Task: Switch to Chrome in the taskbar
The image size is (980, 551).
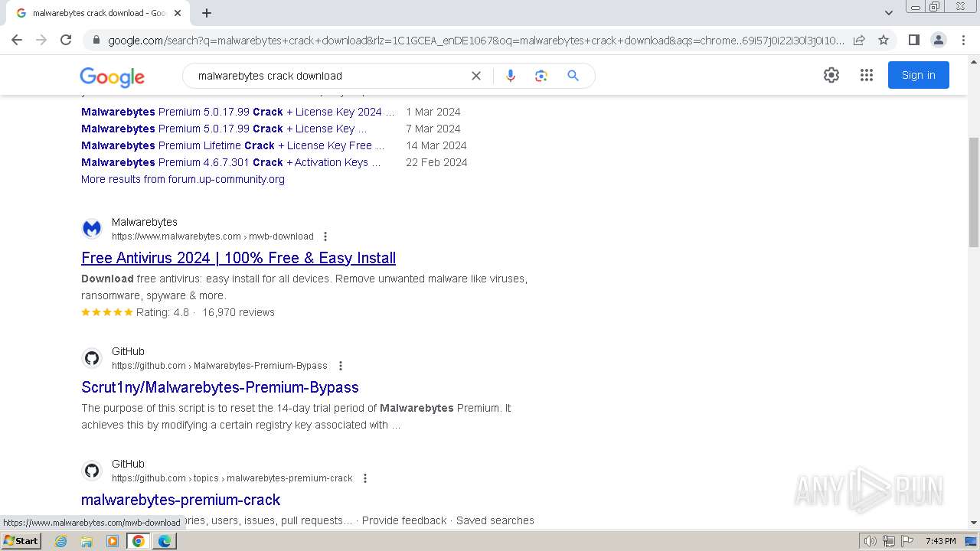Action: (x=139, y=541)
